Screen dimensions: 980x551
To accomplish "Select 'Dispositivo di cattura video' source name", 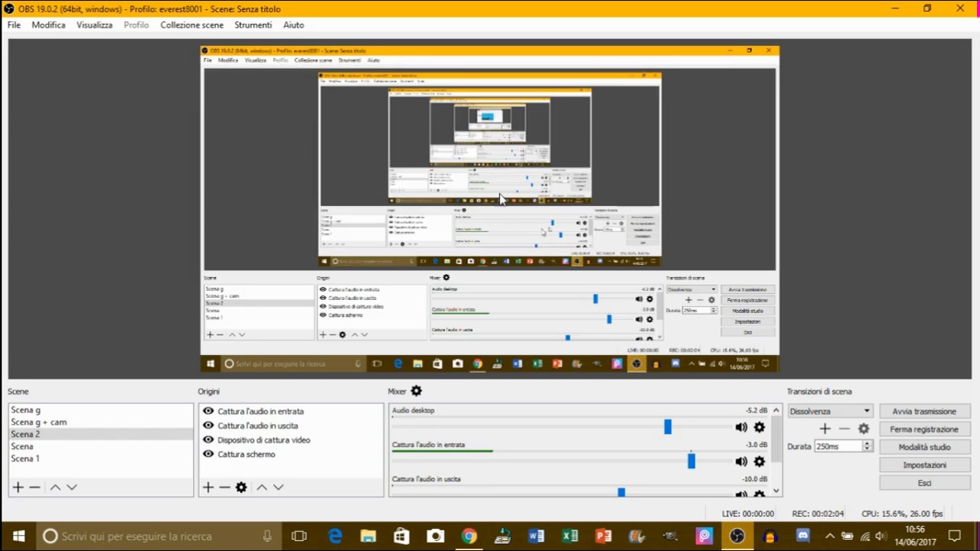I will (x=263, y=440).
